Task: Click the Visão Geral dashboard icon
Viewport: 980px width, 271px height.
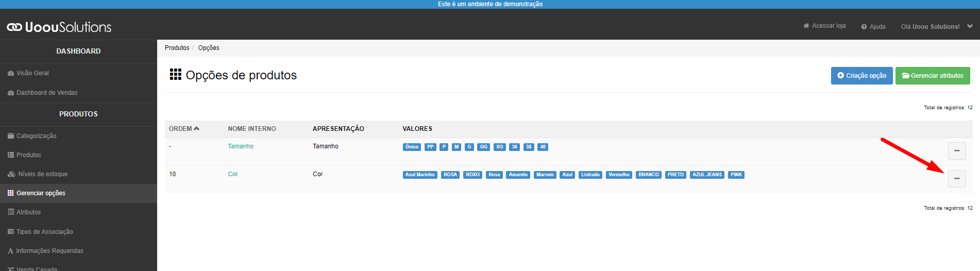Action: coord(11,73)
